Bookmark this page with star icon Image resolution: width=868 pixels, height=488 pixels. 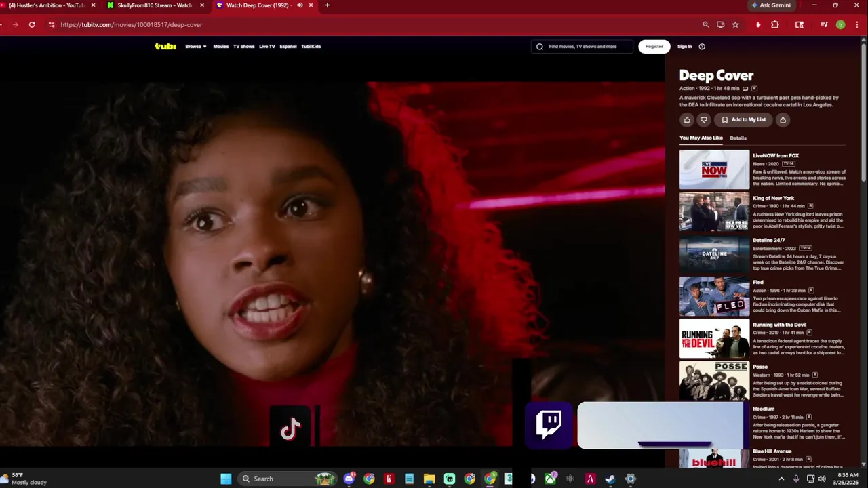[735, 24]
